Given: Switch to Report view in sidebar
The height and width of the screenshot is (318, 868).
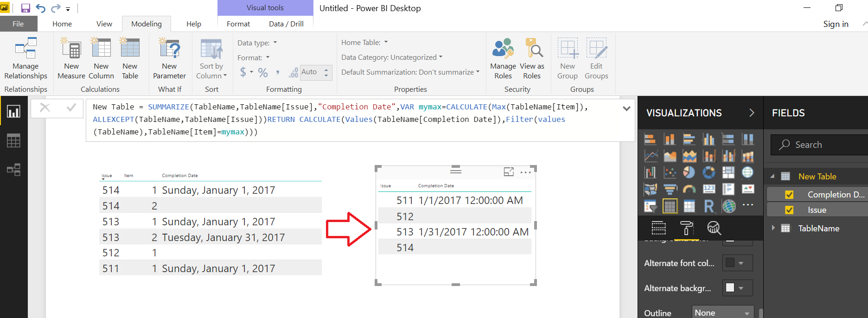Looking at the screenshot, I should click(13, 111).
